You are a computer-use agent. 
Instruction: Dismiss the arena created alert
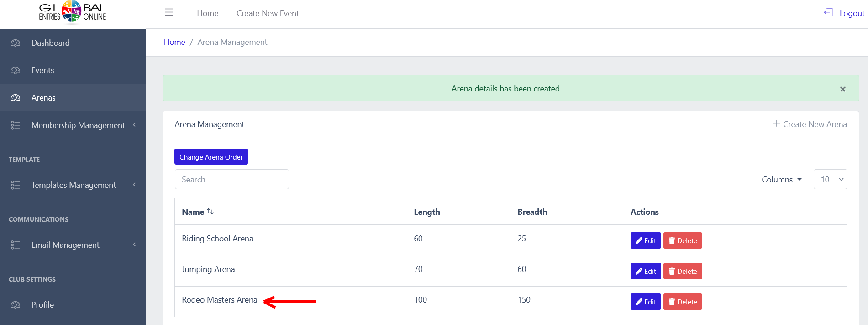842,89
